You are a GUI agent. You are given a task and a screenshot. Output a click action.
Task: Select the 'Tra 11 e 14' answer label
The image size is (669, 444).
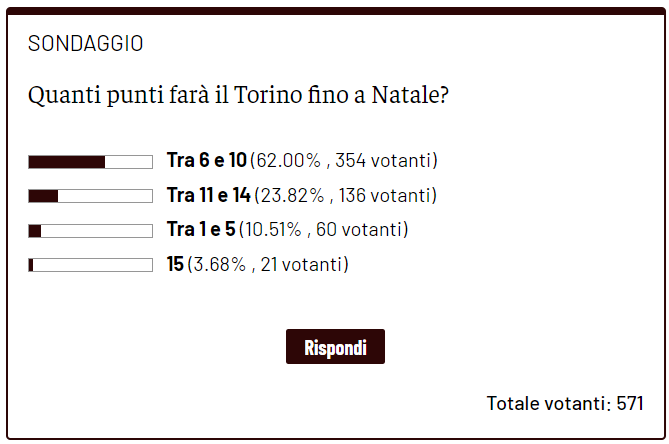[x=208, y=196]
